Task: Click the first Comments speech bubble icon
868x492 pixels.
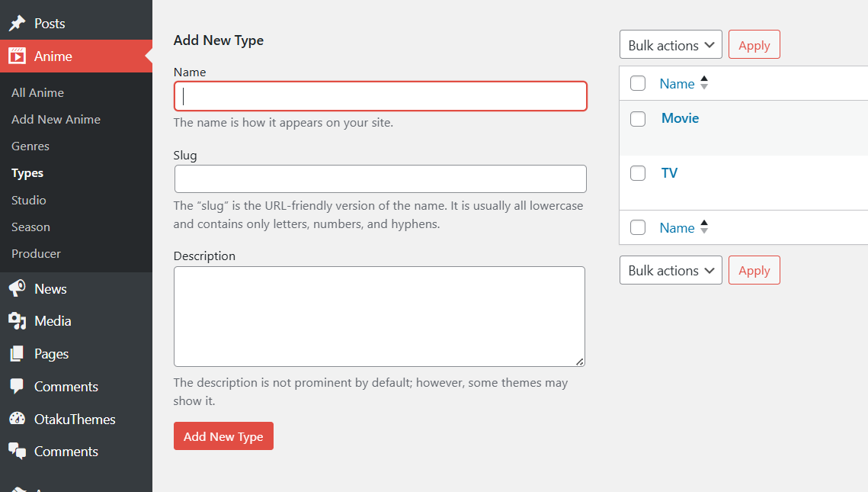Action: click(x=17, y=387)
